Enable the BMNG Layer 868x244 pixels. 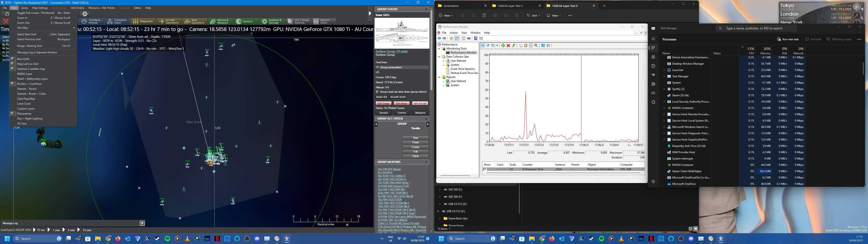pyautogui.click(x=43, y=74)
